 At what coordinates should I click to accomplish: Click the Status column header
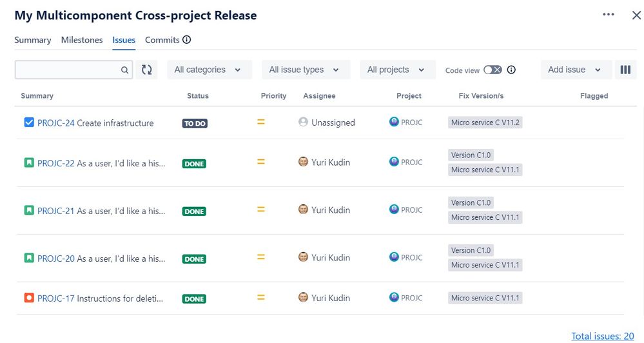pos(197,95)
